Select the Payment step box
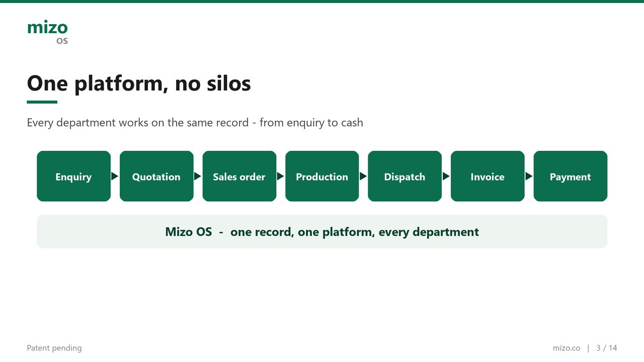Screen dimensions: 644x362 570,176
